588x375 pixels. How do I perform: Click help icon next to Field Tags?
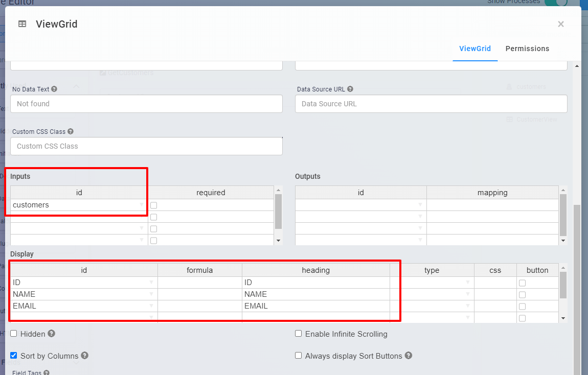[x=47, y=373]
